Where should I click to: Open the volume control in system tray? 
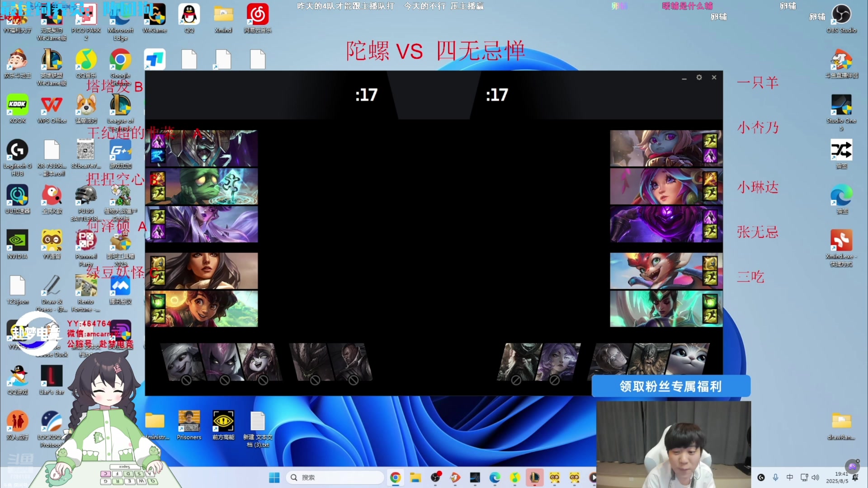pyautogui.click(x=815, y=478)
